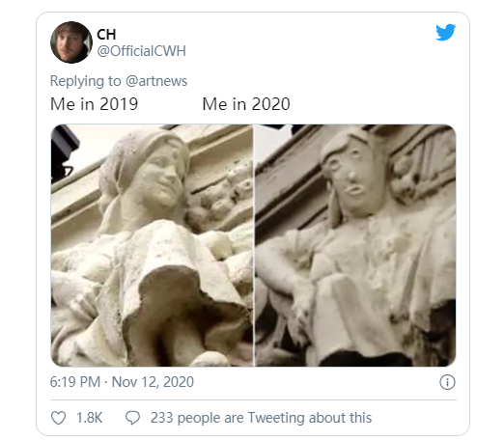The height and width of the screenshot is (440, 504).
Task: Select the 'Replying to' label
Action: (x=86, y=81)
